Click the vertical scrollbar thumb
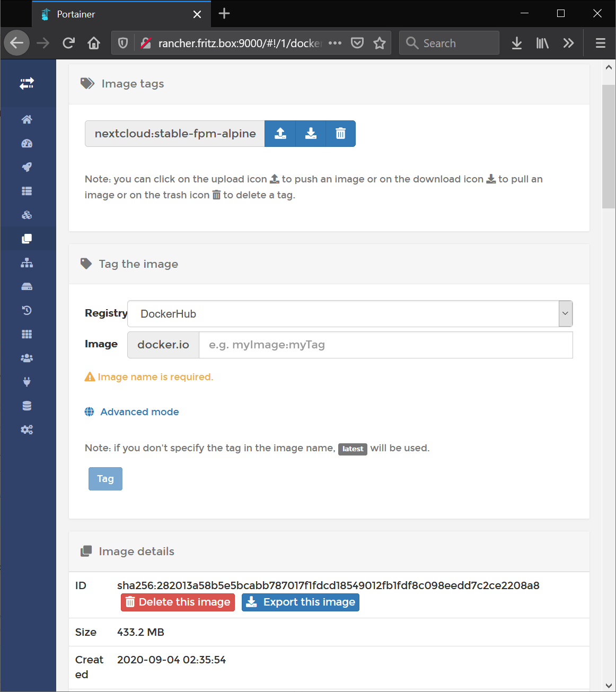Viewport: 616px width, 692px height. [609, 146]
